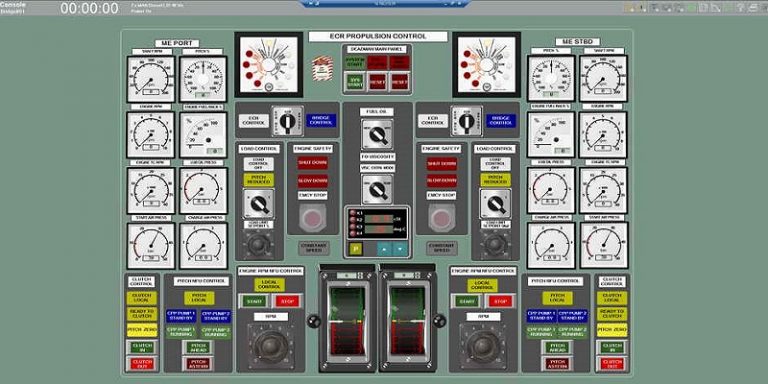Click the lockout tag icon beside deadman panel
Viewport: 768px width, 384px height.
click(323, 69)
